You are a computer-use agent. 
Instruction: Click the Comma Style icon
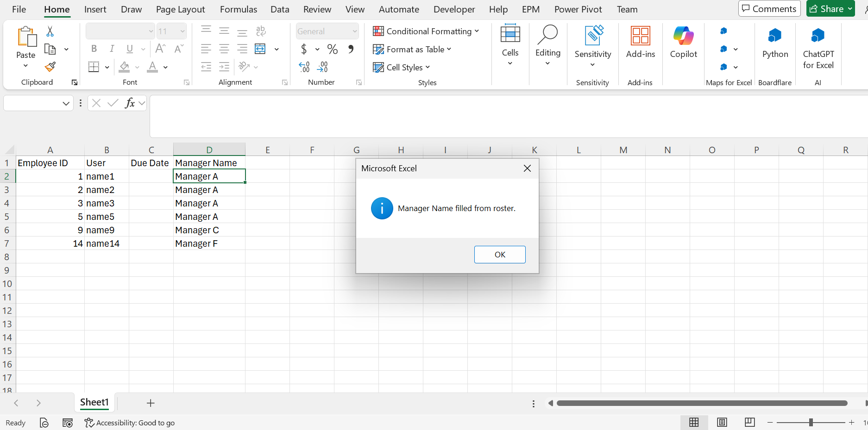point(351,49)
